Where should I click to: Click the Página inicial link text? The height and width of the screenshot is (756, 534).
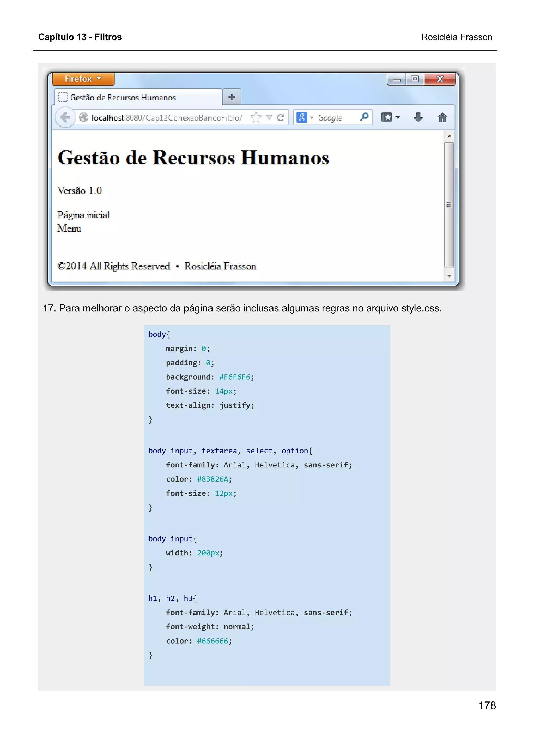coord(83,215)
